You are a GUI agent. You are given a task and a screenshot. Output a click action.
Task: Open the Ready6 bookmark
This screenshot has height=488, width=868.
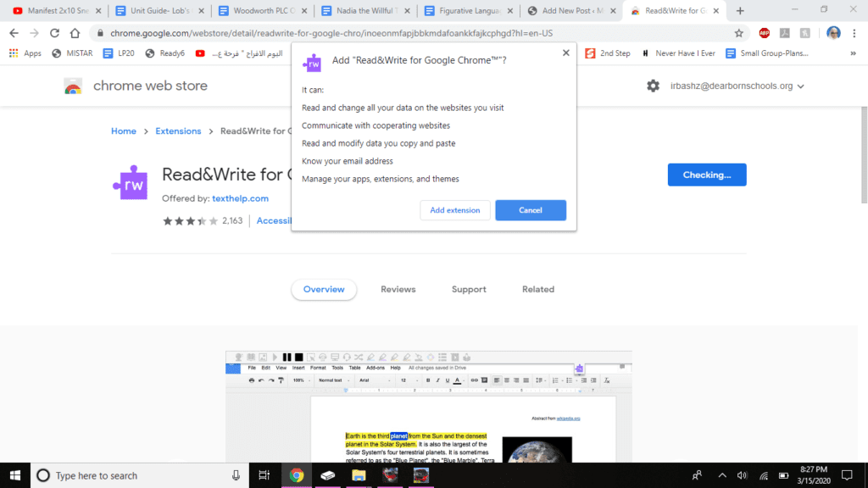click(165, 53)
